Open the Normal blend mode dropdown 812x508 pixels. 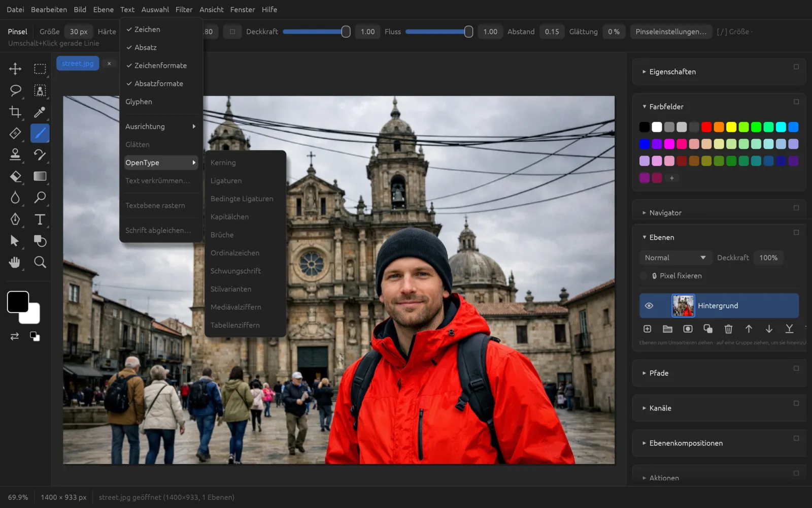tap(675, 258)
